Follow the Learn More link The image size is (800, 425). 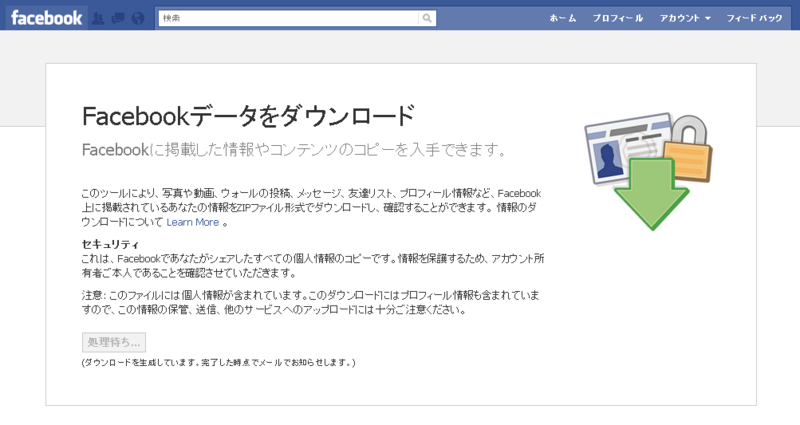point(192,222)
